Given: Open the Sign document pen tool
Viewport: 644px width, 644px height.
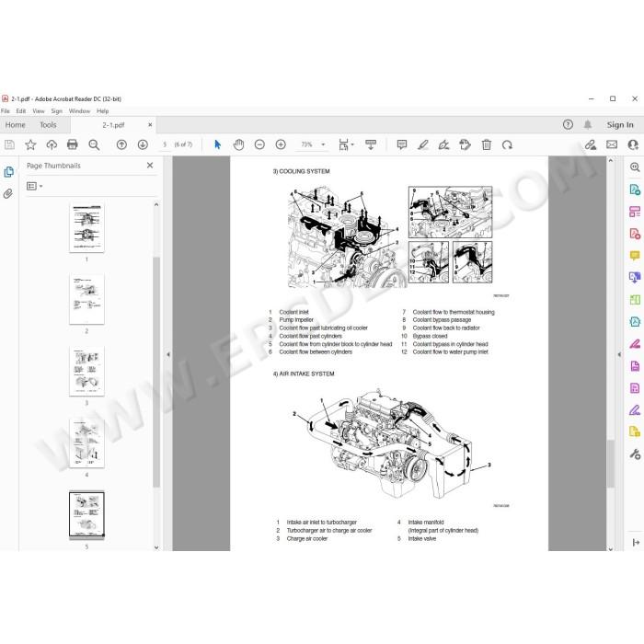Looking at the screenshot, I should pyautogui.click(x=443, y=144).
